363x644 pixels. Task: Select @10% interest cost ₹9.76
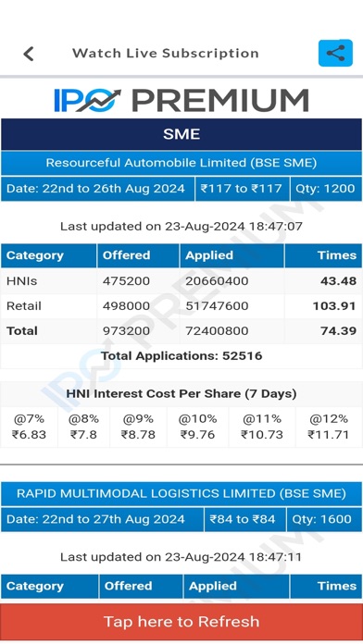tap(197, 427)
